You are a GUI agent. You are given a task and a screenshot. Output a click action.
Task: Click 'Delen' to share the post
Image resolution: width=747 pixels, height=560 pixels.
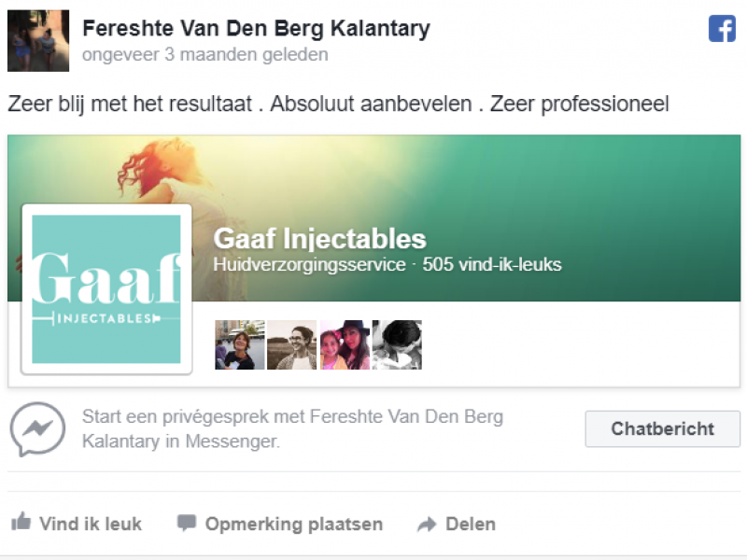(x=471, y=524)
